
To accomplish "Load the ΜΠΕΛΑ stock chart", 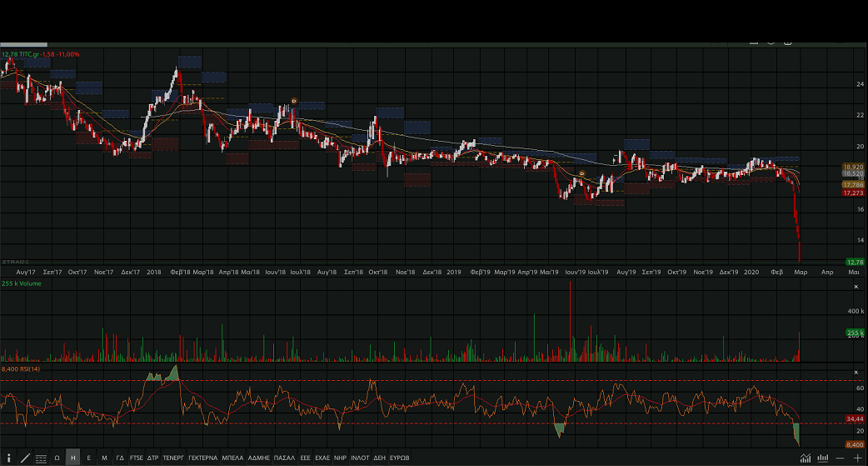I will pyautogui.click(x=233, y=458).
